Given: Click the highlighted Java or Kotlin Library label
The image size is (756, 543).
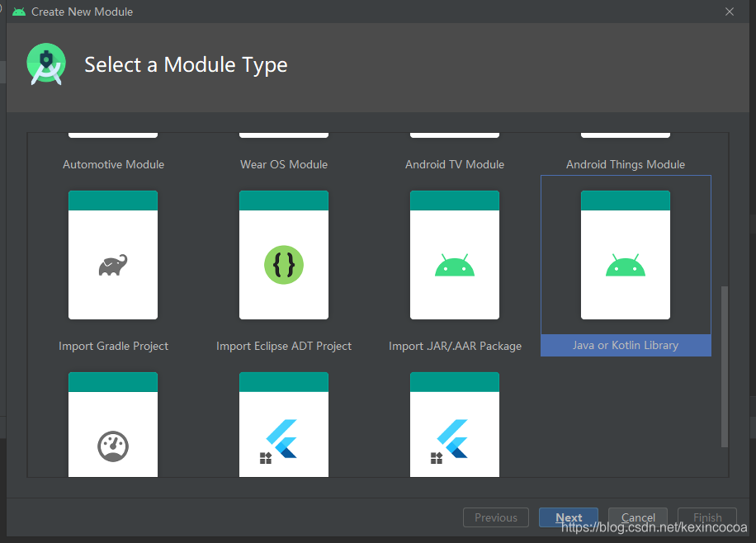Looking at the screenshot, I should tap(626, 345).
